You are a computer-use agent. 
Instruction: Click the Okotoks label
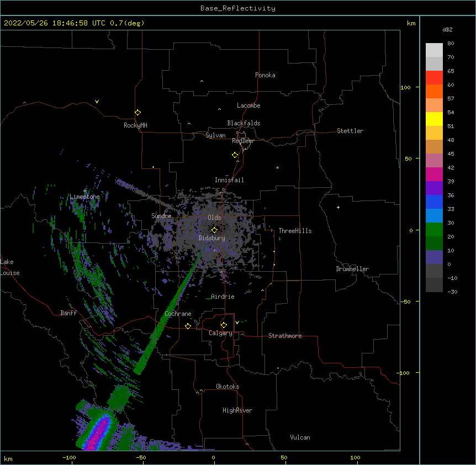(228, 387)
